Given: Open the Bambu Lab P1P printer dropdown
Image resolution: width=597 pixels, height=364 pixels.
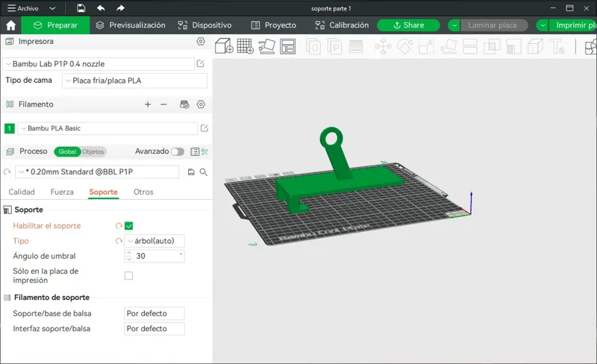Looking at the screenshot, I should [x=99, y=64].
